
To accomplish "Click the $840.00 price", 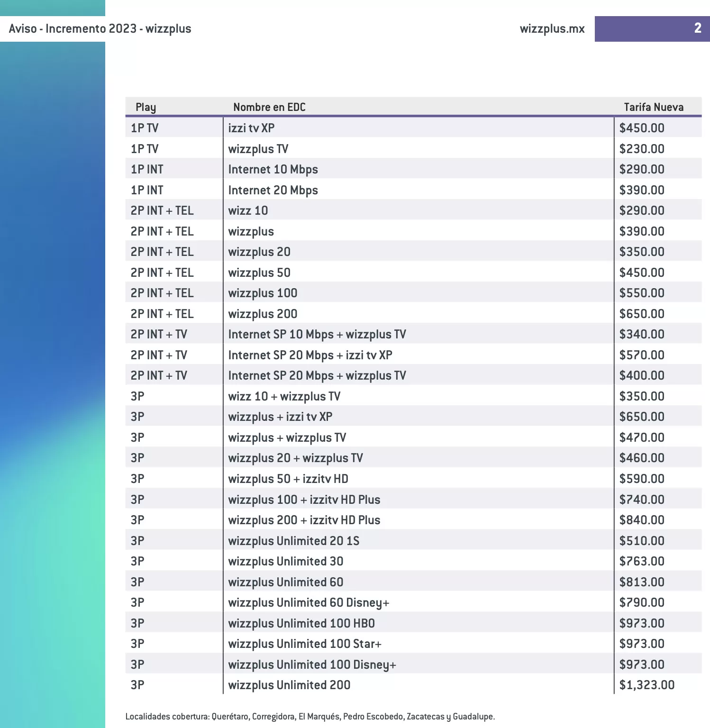I will (642, 520).
